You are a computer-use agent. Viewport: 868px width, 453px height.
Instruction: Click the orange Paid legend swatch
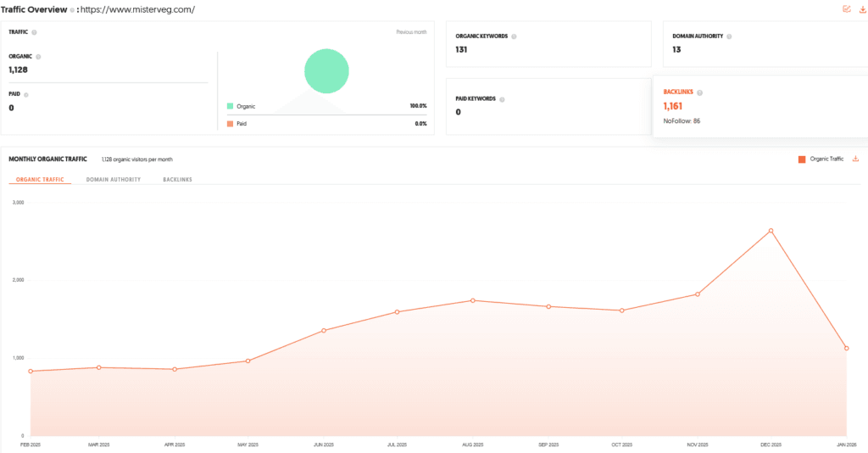[x=230, y=124]
